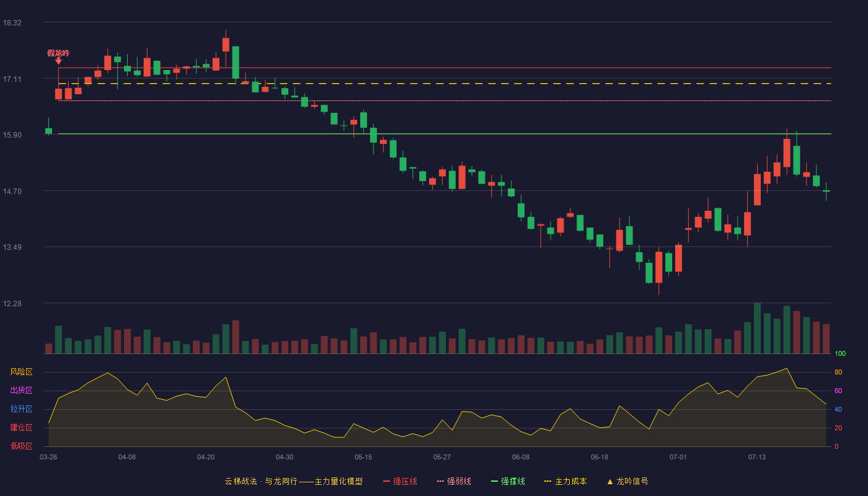Select the 风险区 zone label
Screen dimensions: 868x496
coord(21,372)
